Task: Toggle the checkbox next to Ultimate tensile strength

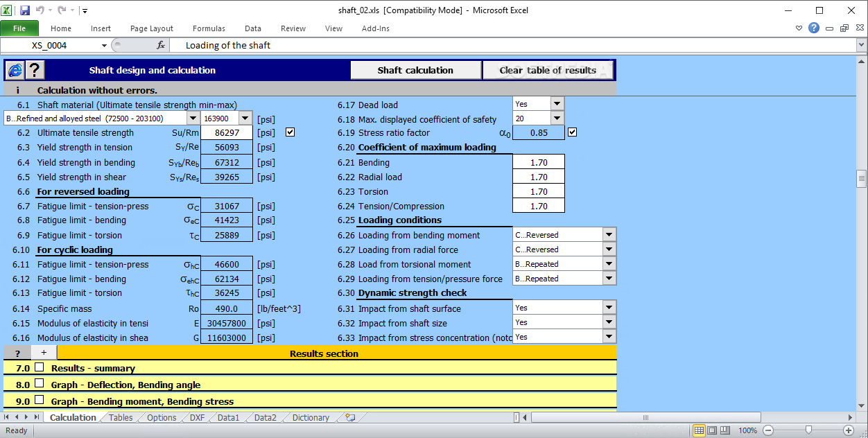Action: [290, 132]
